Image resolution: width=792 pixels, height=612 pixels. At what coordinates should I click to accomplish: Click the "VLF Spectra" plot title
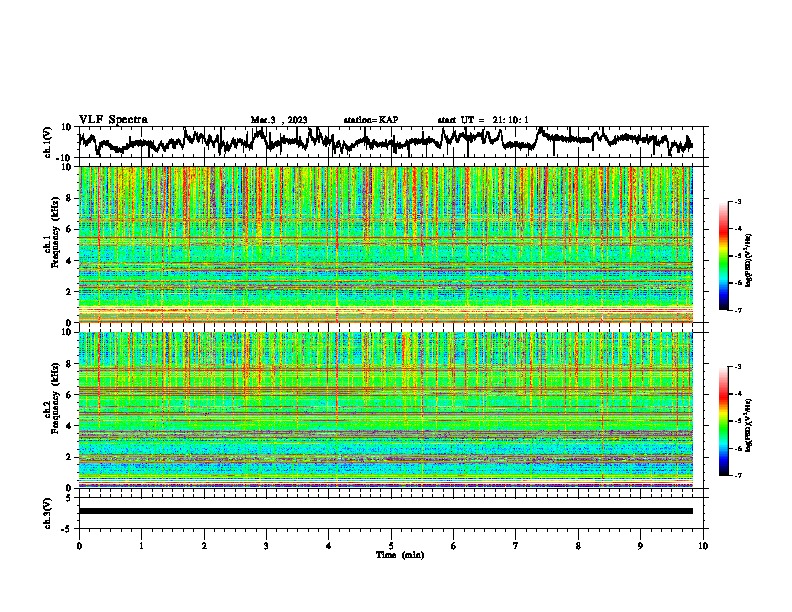[113, 120]
